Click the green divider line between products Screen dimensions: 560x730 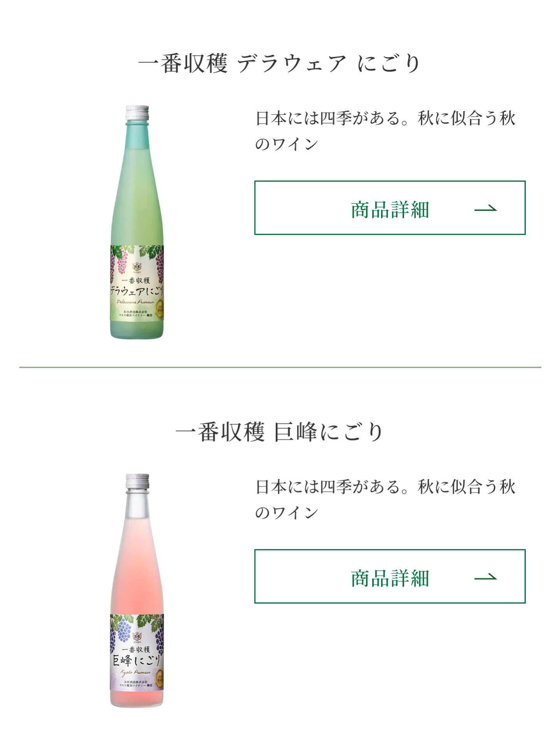[x=280, y=367]
